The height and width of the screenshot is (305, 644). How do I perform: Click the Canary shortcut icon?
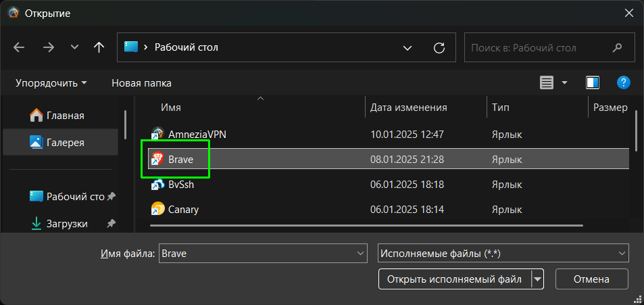pyautogui.click(x=157, y=209)
